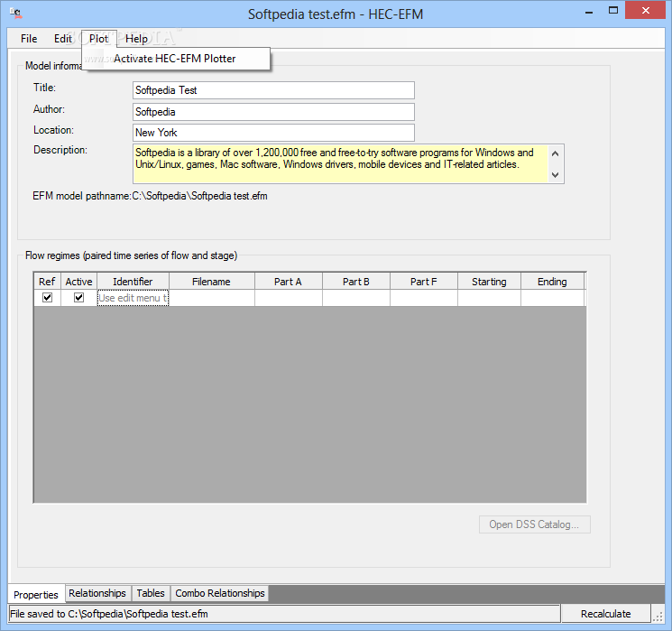The image size is (672, 631).
Task: Switch to the Relationships tab
Action: 97,593
